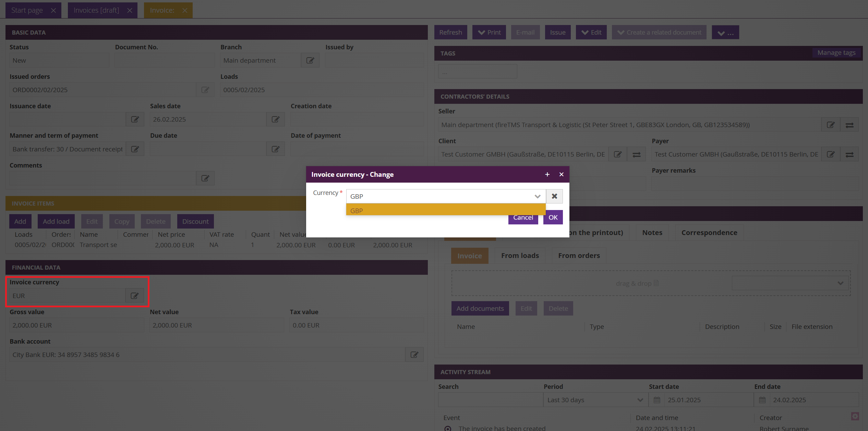Click swap arrows icon beside Client field
Screen dimensions: 868x431
click(637, 155)
